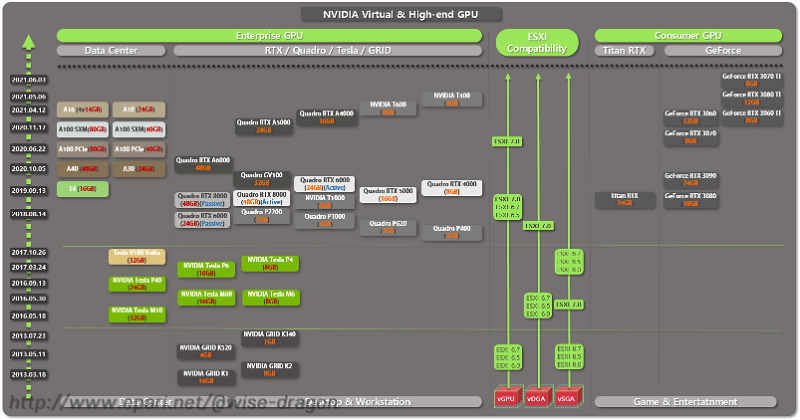This screenshot has height=420, width=800.
Task: Select the A100 SXM (80GB) card
Action: click(x=83, y=129)
